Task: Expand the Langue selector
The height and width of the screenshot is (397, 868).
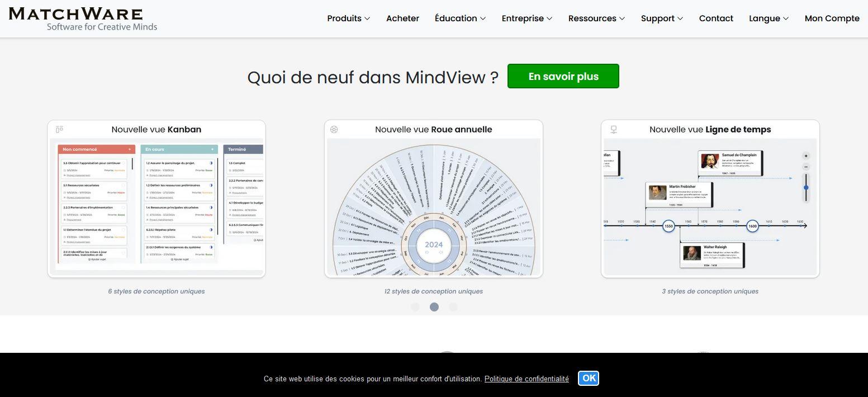Action: pos(769,18)
